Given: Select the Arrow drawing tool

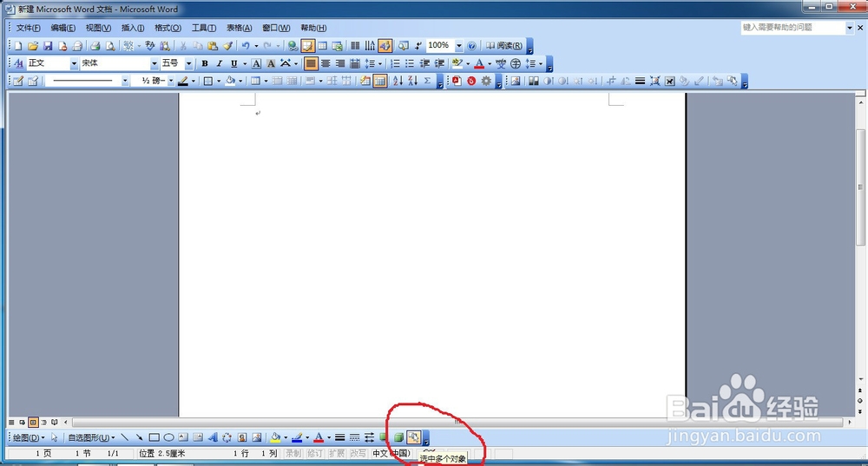Looking at the screenshot, I should click(140, 437).
